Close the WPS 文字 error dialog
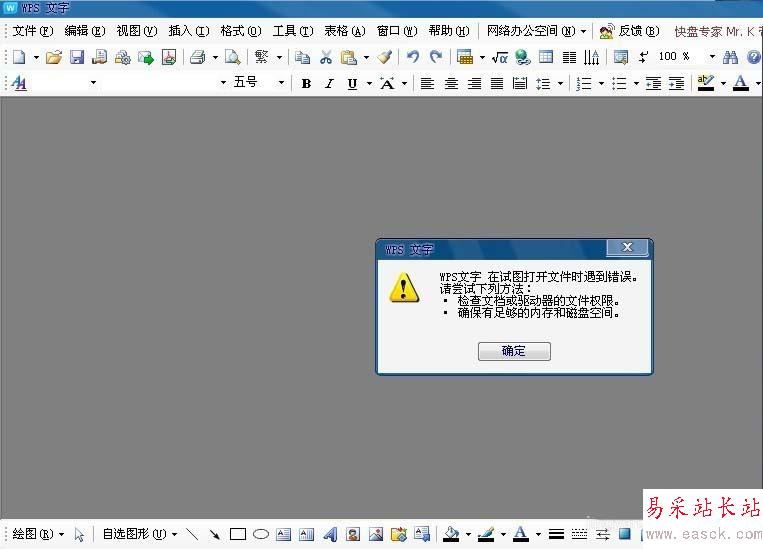Screen dimensions: 763x549 coord(627,247)
